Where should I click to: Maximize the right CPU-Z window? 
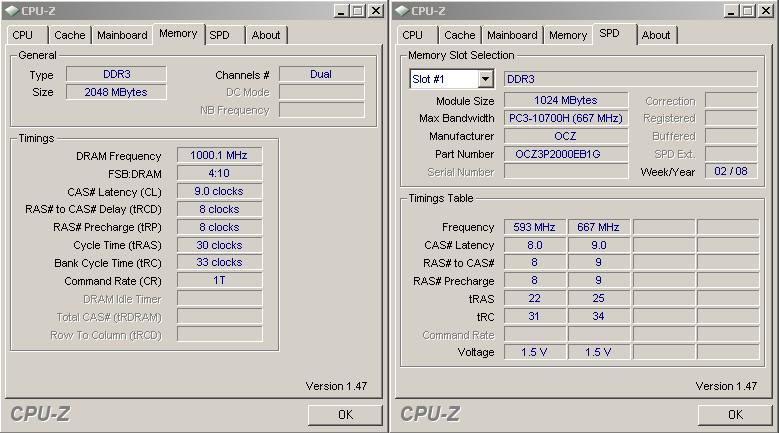[x=747, y=10]
